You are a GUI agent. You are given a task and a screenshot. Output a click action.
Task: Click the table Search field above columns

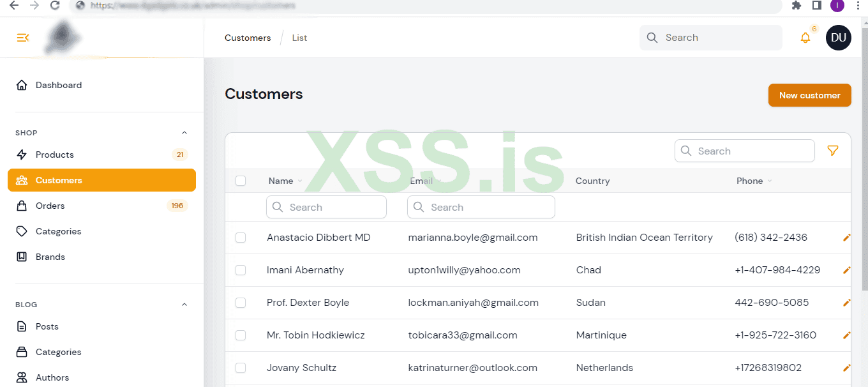(745, 151)
